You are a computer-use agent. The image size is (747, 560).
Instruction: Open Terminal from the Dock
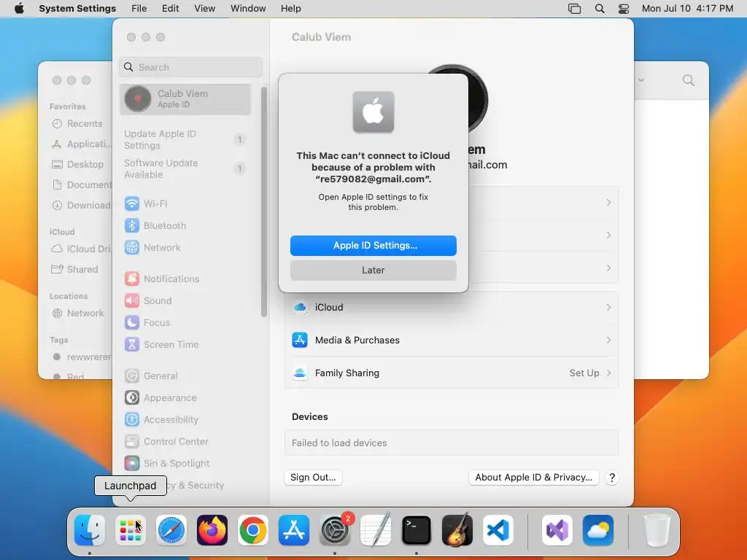point(417,530)
